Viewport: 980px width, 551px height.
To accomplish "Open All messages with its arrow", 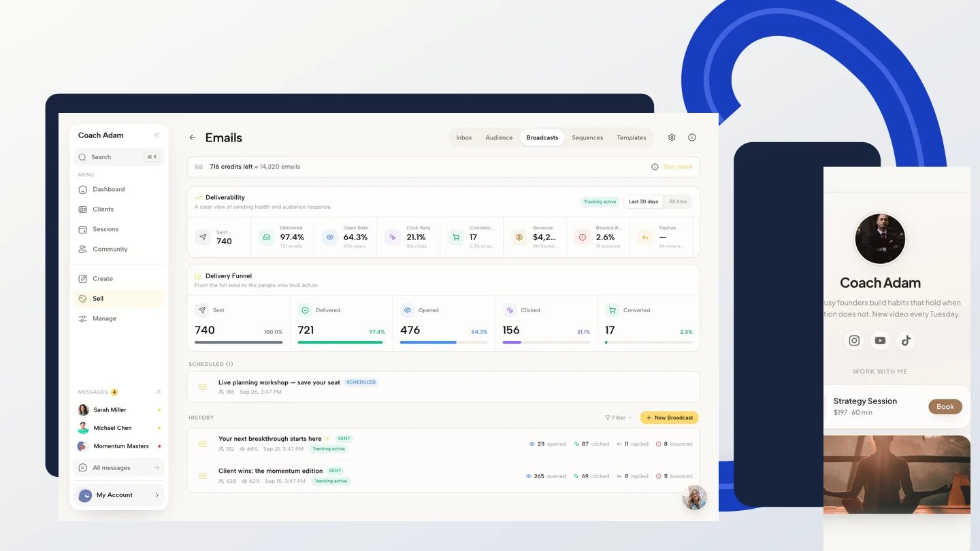I will tap(119, 468).
